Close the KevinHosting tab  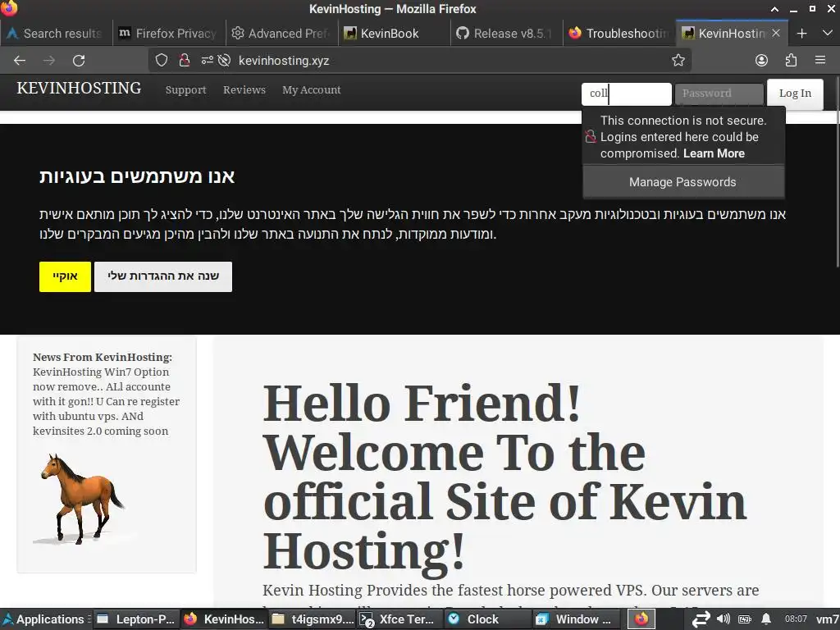776,33
